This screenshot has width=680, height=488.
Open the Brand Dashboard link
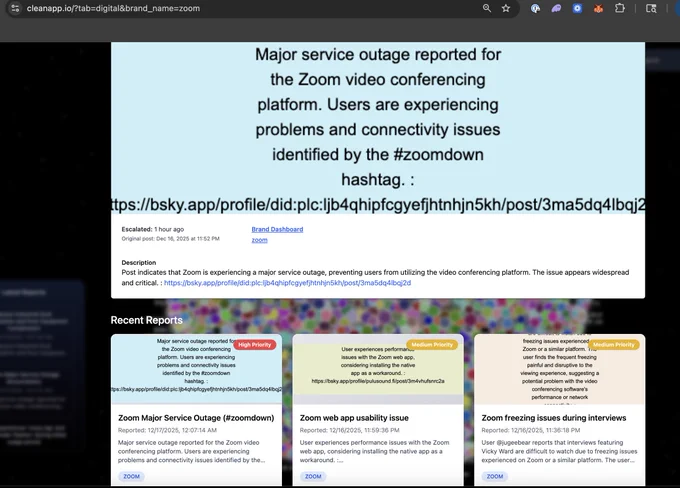click(277, 229)
